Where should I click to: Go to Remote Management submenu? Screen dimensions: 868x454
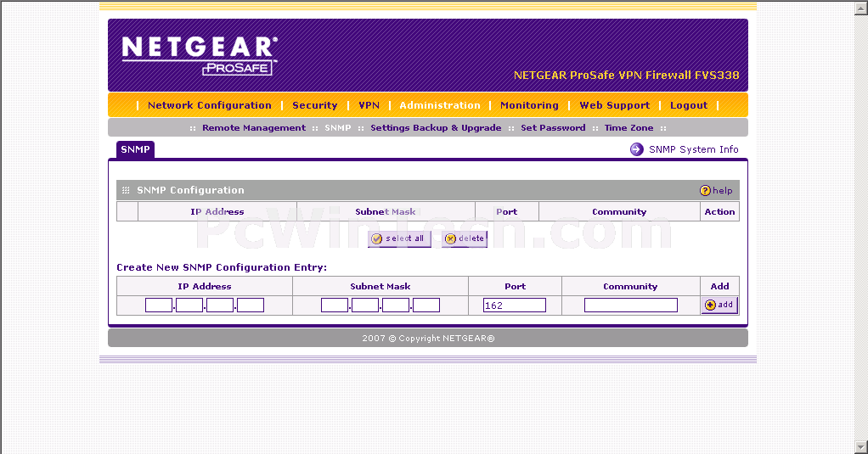coord(254,128)
